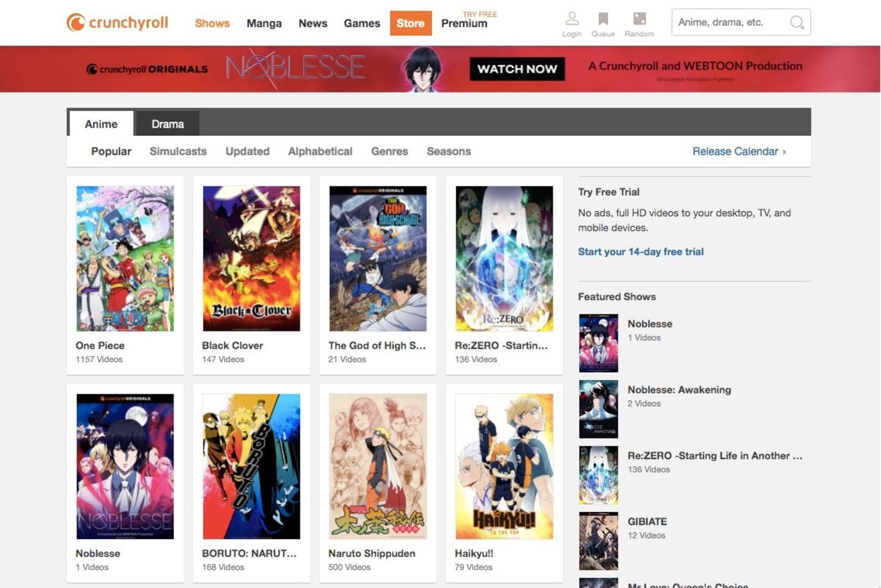Start your 14-day free trial link
The height and width of the screenshot is (588, 881).
tap(641, 251)
